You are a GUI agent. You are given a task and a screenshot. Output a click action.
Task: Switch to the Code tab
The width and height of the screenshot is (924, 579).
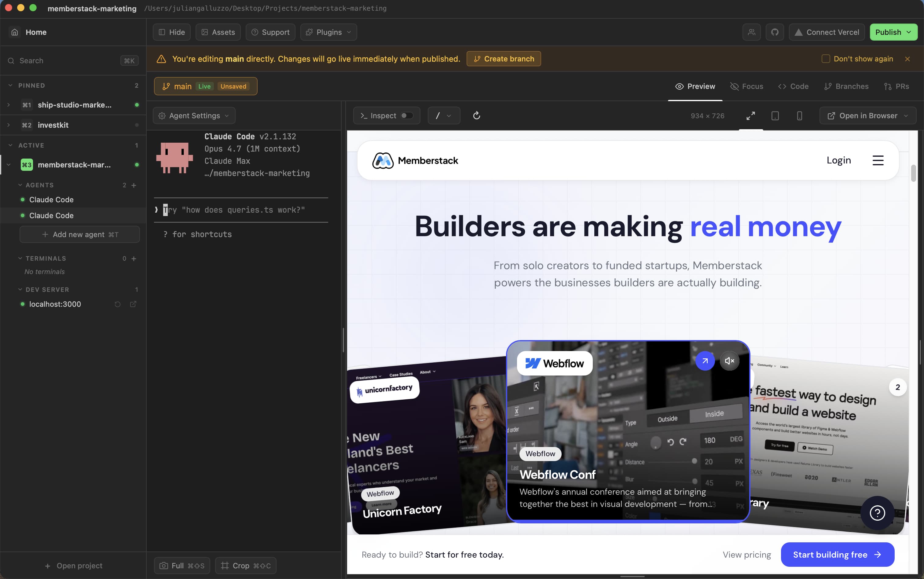(x=794, y=86)
